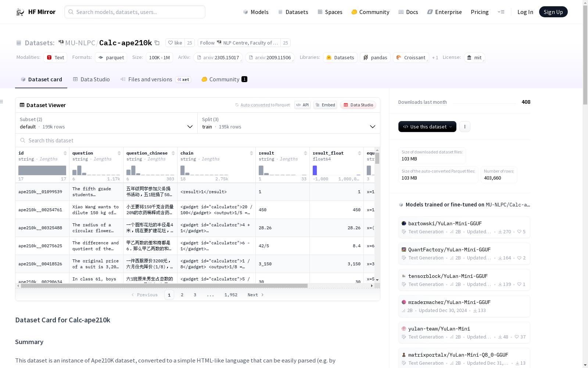Click the MU-NLPC organization avatar icon

61,43
